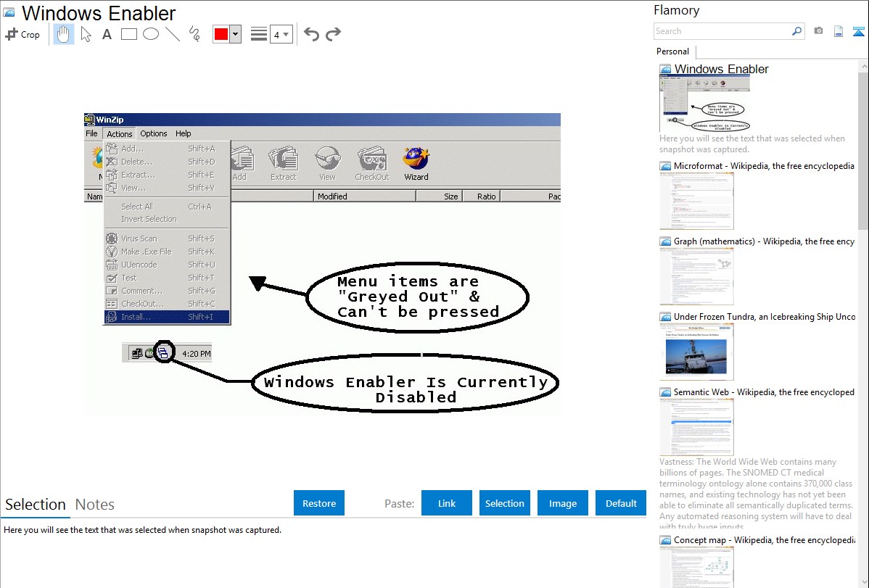Click the Default paste button
The image size is (869, 588).
coord(621,503)
